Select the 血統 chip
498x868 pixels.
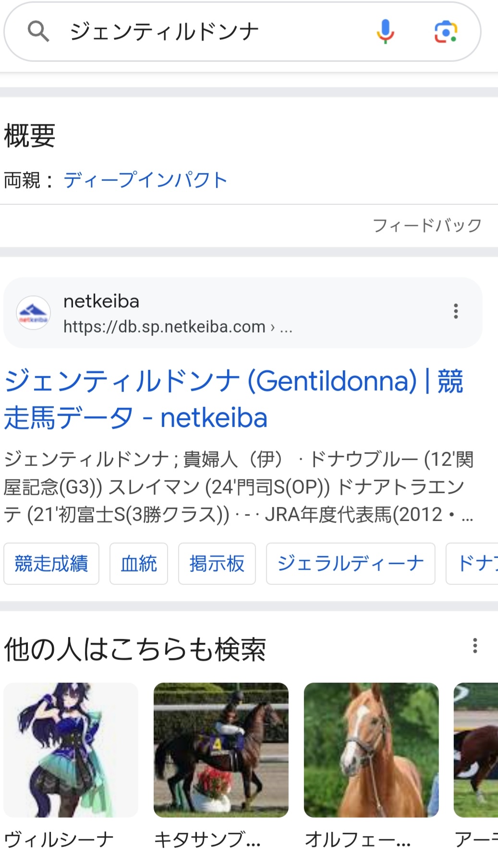139,564
